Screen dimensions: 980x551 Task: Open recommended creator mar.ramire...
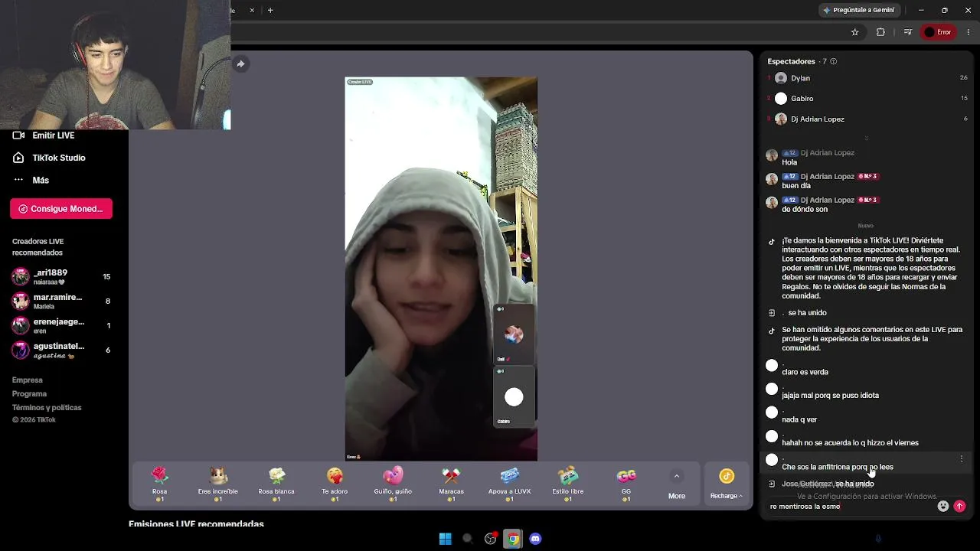pos(61,301)
